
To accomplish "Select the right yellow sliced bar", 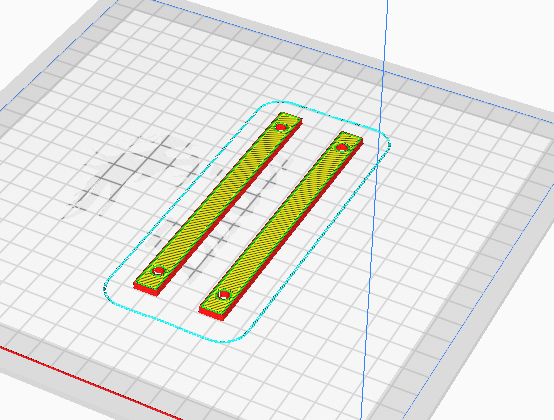I will coord(281,226).
